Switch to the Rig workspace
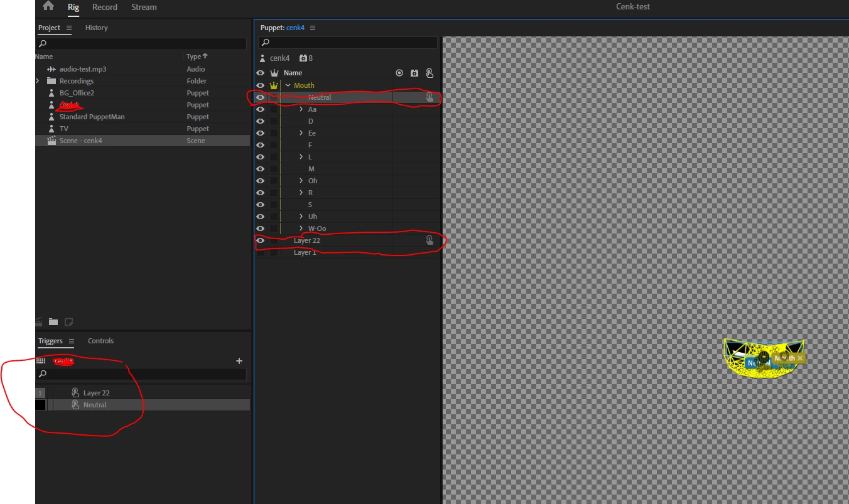This screenshot has width=849, height=504. pos(73,7)
